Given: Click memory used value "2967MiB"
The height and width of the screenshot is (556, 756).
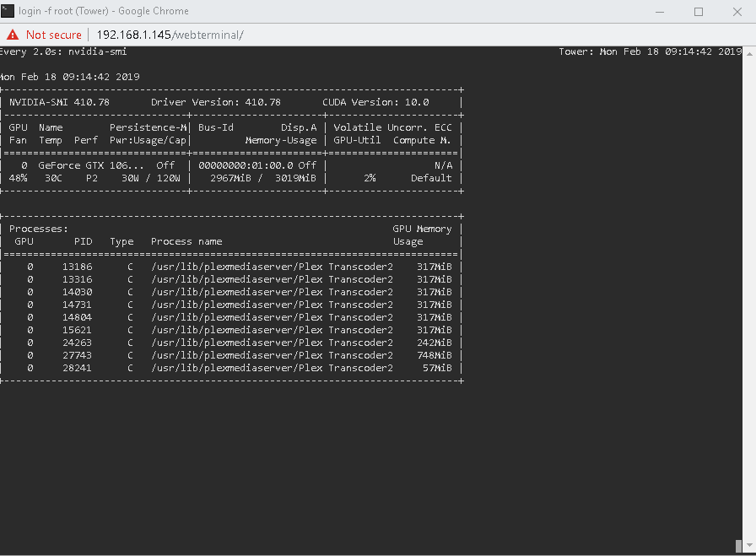Looking at the screenshot, I should pyautogui.click(x=230, y=178).
